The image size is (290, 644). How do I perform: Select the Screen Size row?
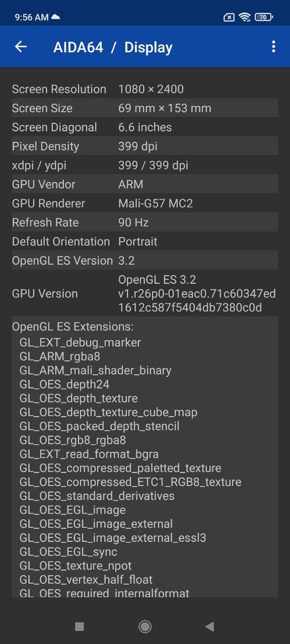coord(145,108)
